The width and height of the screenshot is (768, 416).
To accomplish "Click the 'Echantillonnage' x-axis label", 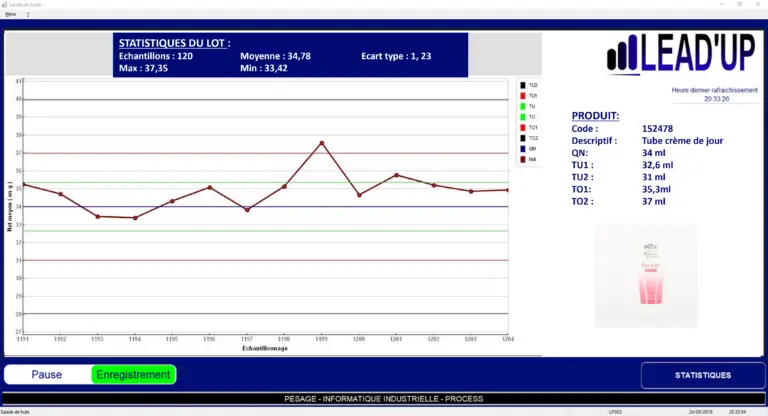I will [x=265, y=348].
